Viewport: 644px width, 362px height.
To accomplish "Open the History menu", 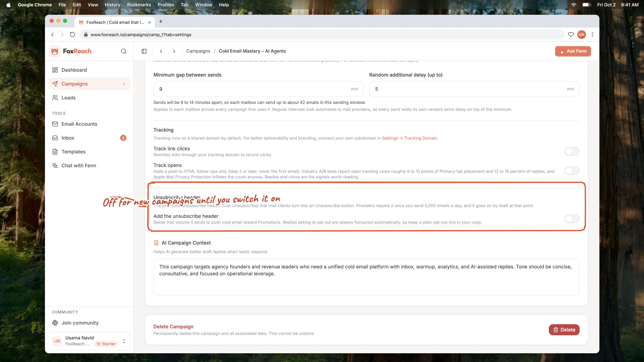I will click(x=112, y=5).
